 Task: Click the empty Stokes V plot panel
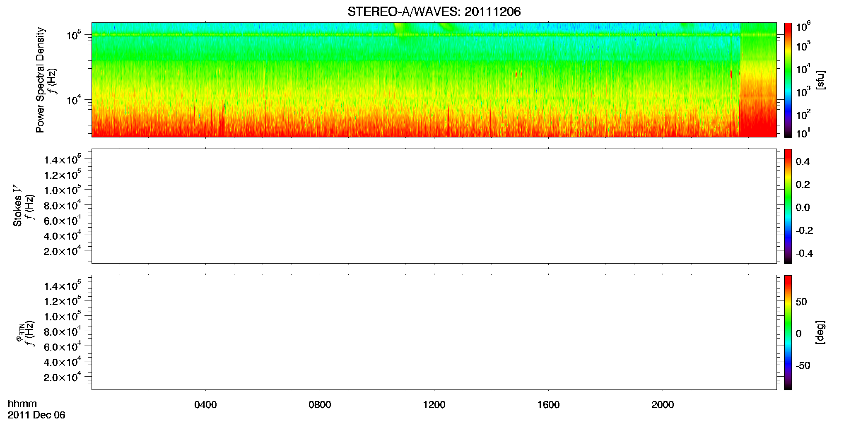[434, 206]
